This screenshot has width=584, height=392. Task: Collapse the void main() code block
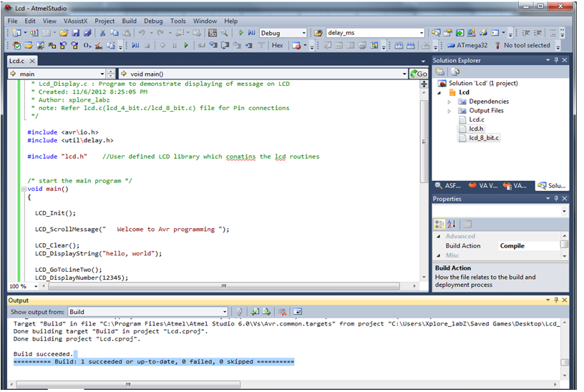(x=24, y=189)
